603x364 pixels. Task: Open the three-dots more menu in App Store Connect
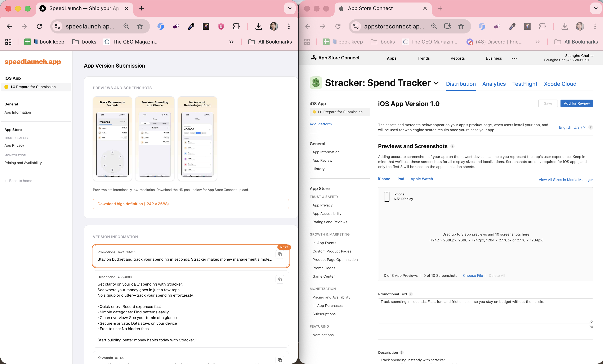point(514,58)
